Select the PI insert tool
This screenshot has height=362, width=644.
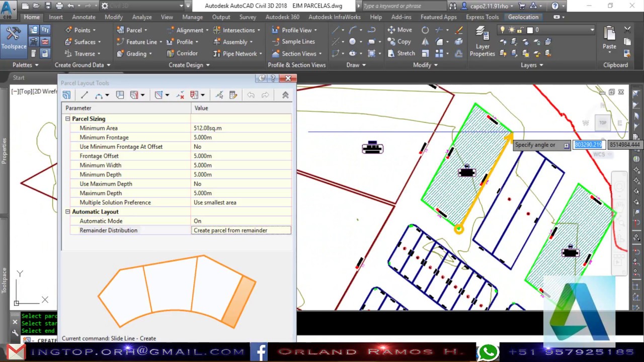coord(158,95)
